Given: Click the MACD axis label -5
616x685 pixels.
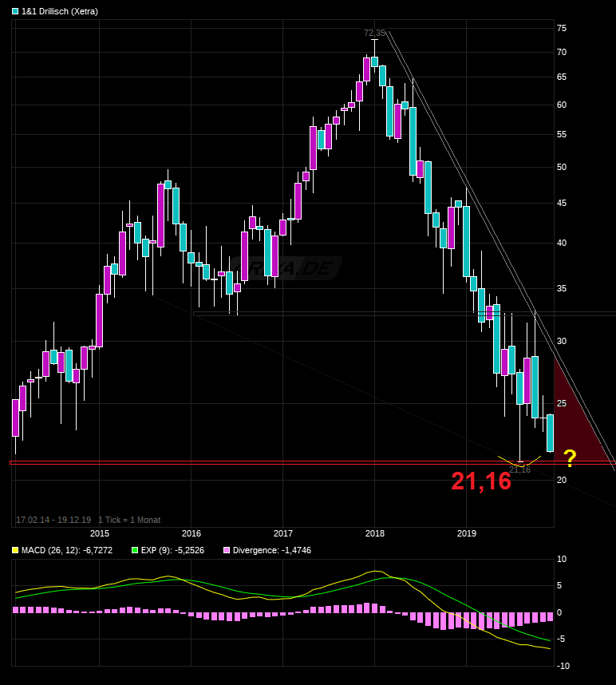Looking at the screenshot, I should (560, 639).
